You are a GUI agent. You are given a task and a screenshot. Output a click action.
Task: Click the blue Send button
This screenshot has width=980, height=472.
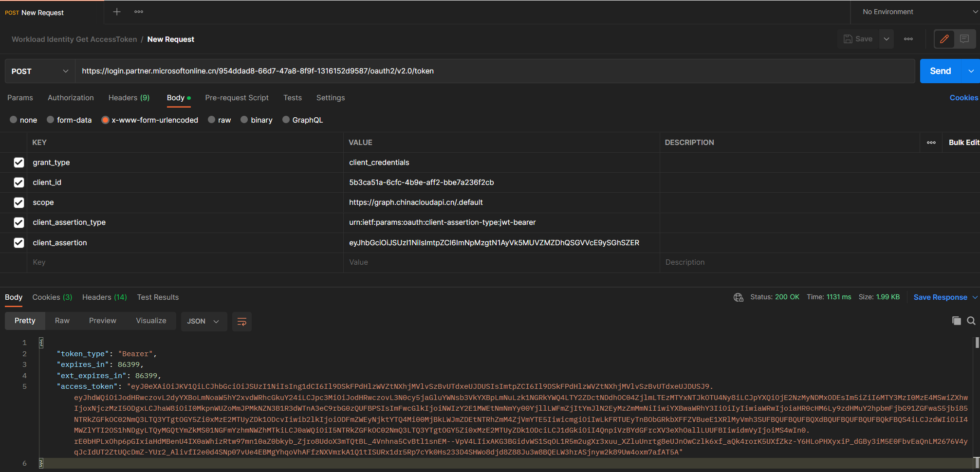coord(940,71)
